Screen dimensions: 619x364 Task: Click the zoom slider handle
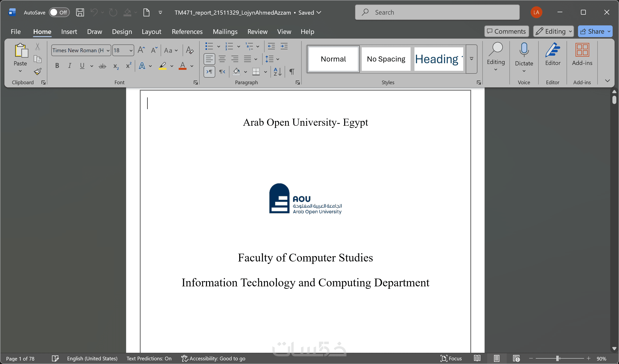coord(557,358)
